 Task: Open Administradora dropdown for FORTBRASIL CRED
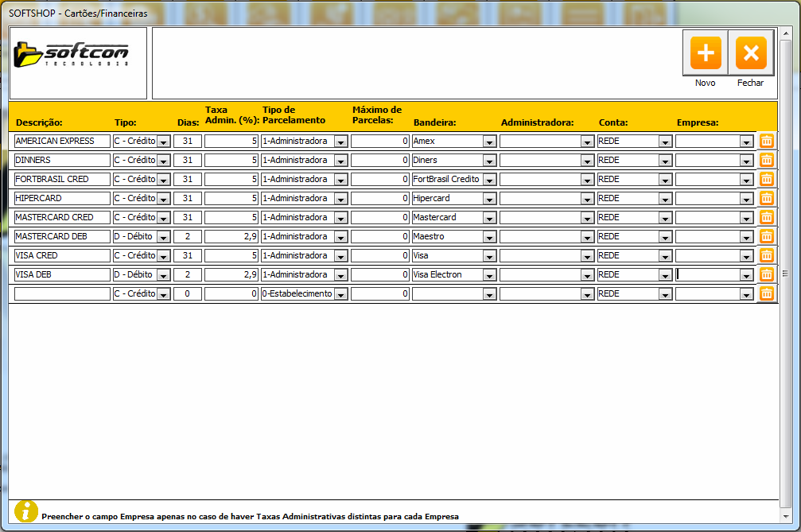tap(587, 180)
